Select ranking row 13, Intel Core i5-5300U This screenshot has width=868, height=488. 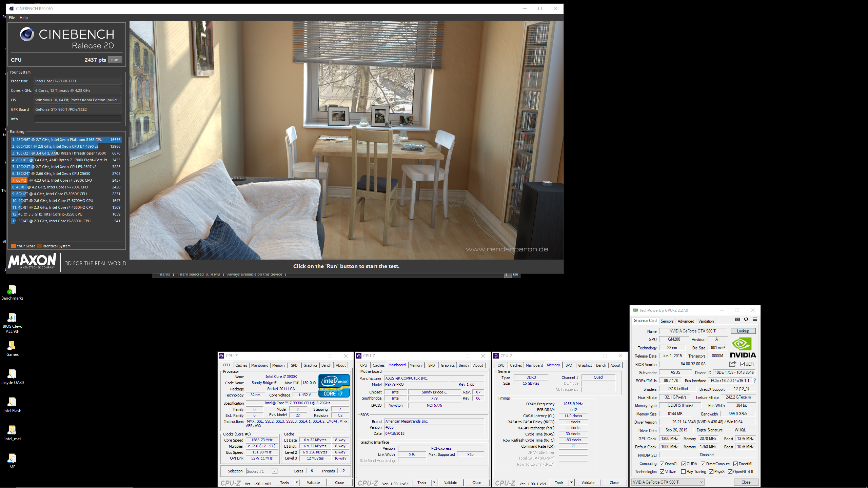pyautogui.click(x=66, y=221)
